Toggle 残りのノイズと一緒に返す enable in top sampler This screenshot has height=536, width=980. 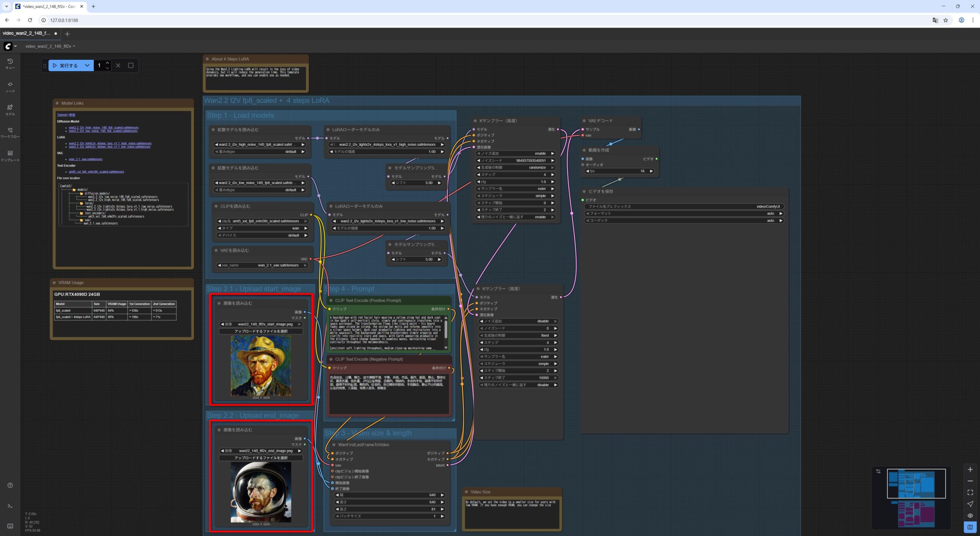point(516,217)
